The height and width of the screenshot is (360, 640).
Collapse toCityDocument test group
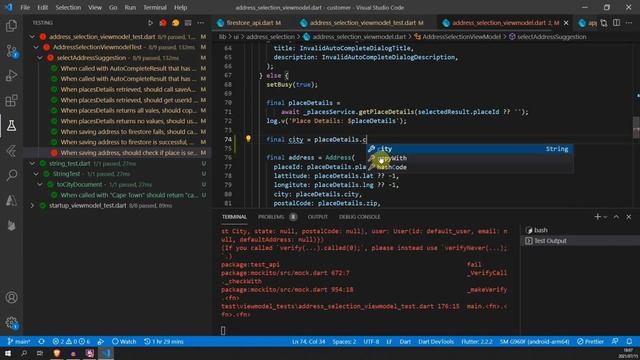click(40, 184)
